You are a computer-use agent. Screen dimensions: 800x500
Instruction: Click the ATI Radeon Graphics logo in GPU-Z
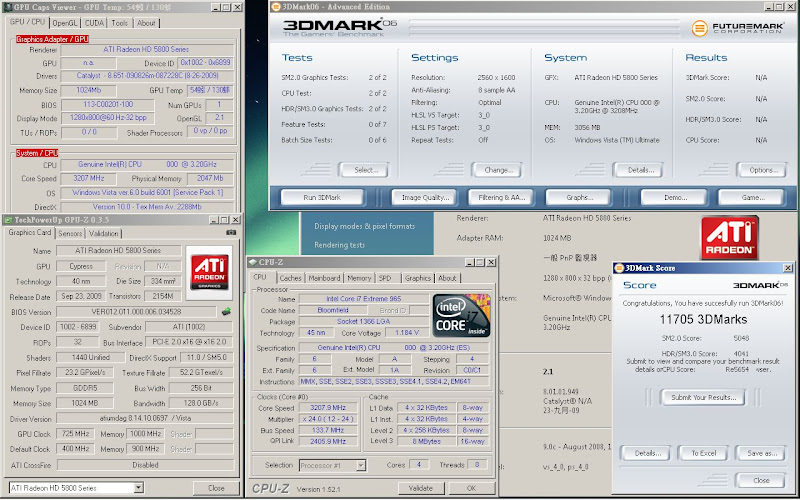(x=209, y=272)
